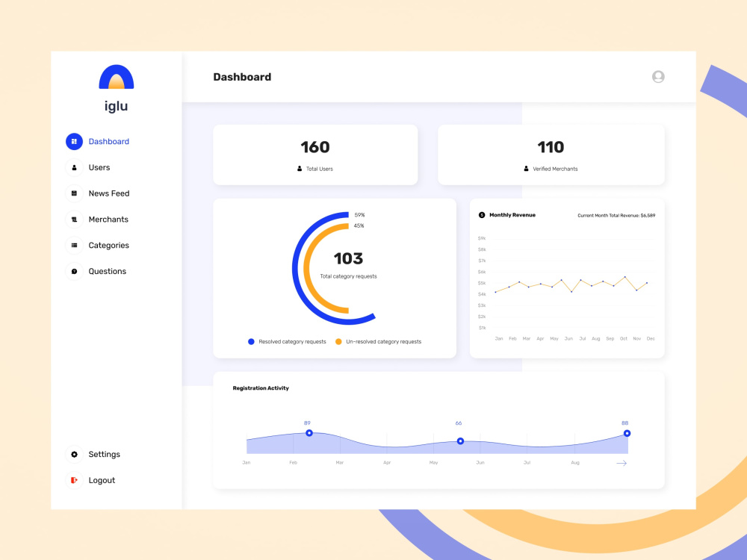Click the Monthly Revenue heading

point(512,215)
